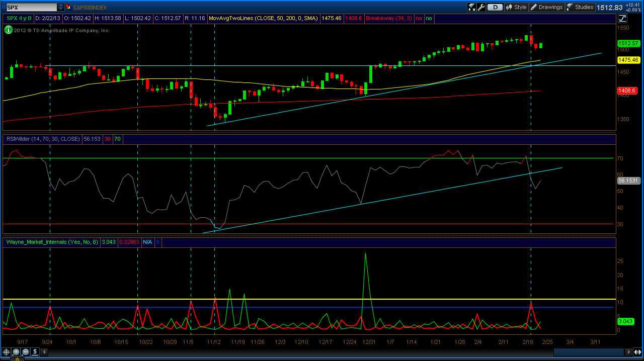
Task: Click the 2/18 date axis label
Action: point(528,341)
